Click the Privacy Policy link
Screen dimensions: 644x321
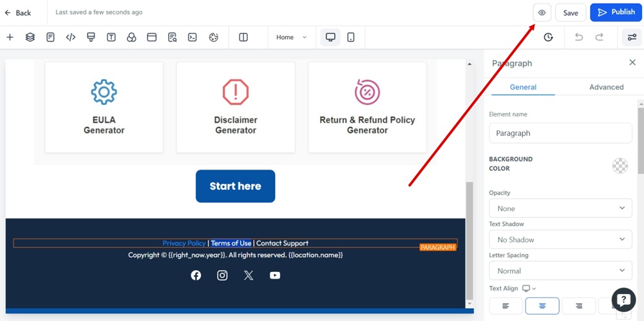[184, 243]
